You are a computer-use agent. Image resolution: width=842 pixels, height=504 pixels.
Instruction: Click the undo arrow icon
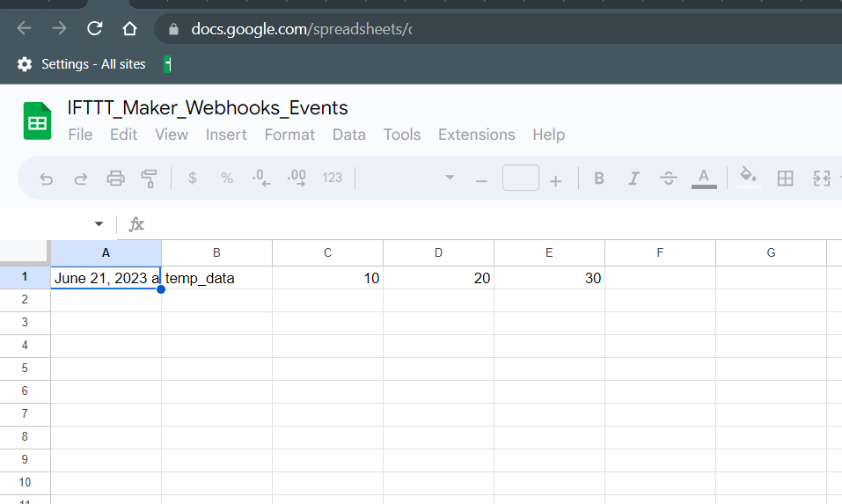click(x=47, y=179)
